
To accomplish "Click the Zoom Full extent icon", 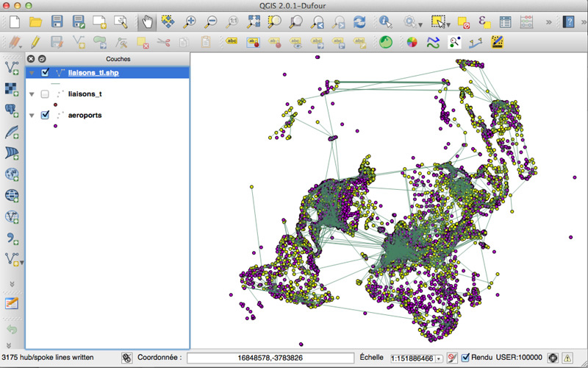I will tap(254, 22).
